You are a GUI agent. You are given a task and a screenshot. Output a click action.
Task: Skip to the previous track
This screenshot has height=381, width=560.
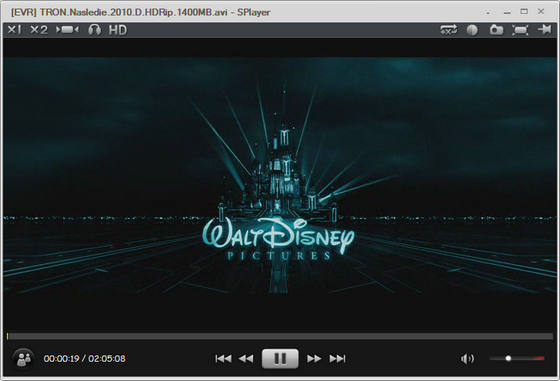pyautogui.click(x=224, y=359)
